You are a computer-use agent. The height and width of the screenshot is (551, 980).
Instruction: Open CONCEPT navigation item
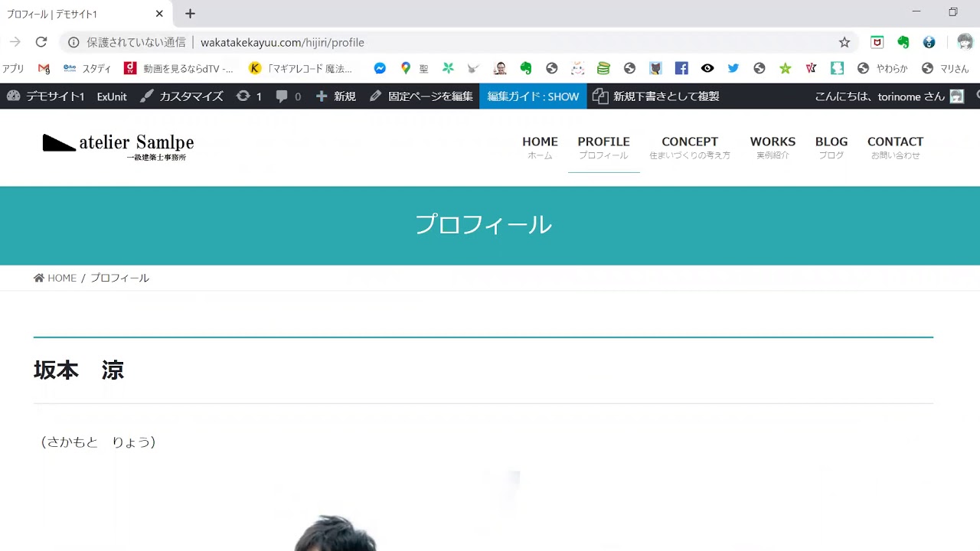(690, 147)
